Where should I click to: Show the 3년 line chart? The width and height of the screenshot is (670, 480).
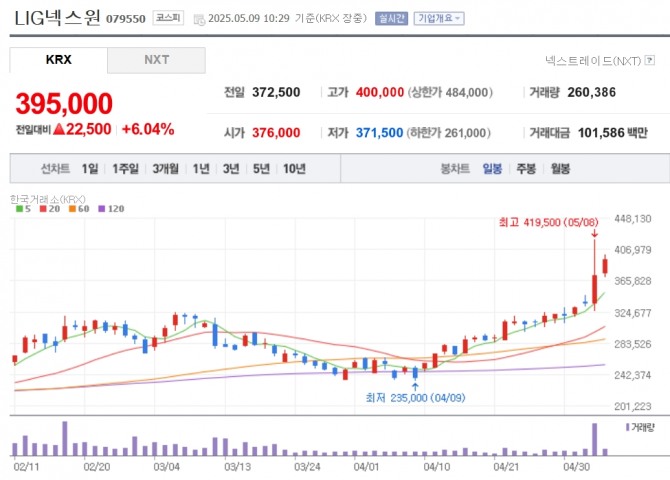(x=231, y=169)
